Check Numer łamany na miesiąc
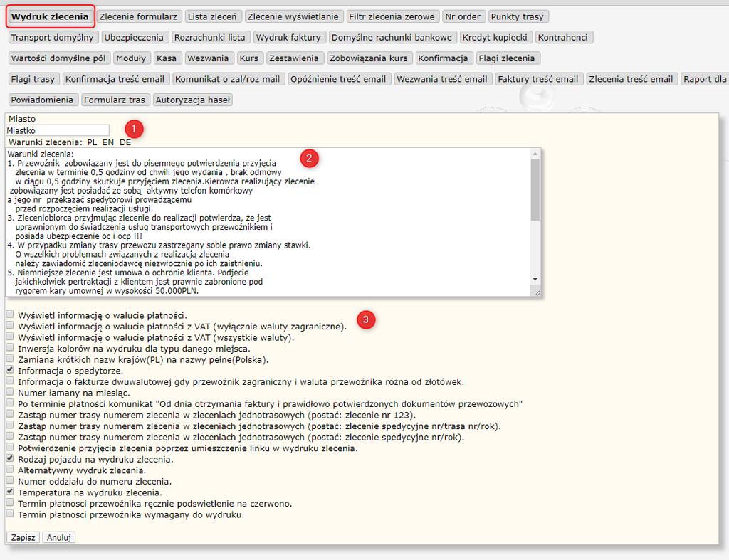Image resolution: width=729 pixels, height=560 pixels. coord(10,392)
